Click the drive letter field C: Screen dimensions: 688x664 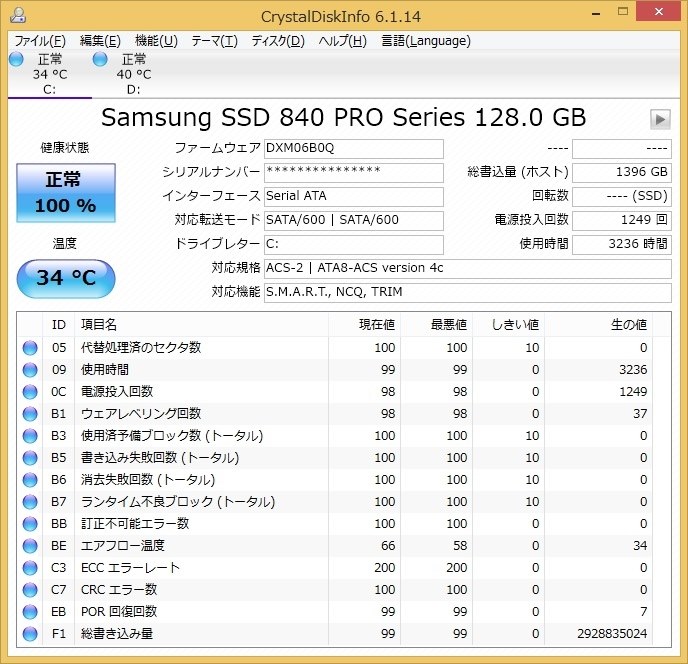pos(354,244)
